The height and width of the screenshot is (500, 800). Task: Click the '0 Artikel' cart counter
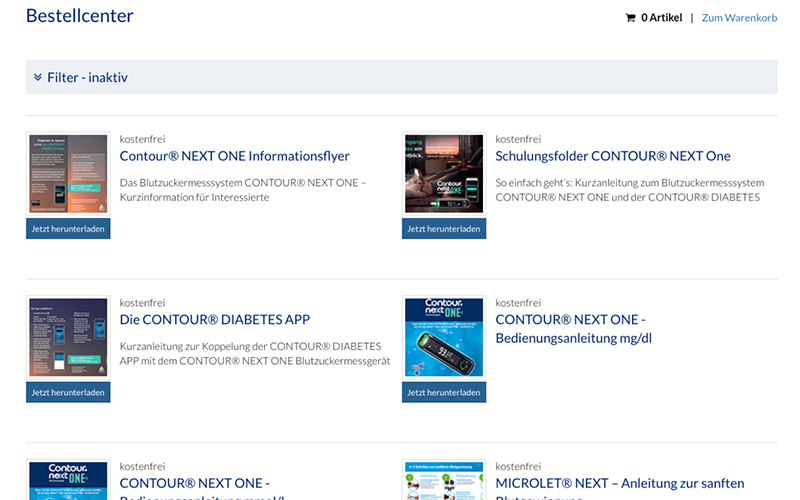click(x=661, y=18)
